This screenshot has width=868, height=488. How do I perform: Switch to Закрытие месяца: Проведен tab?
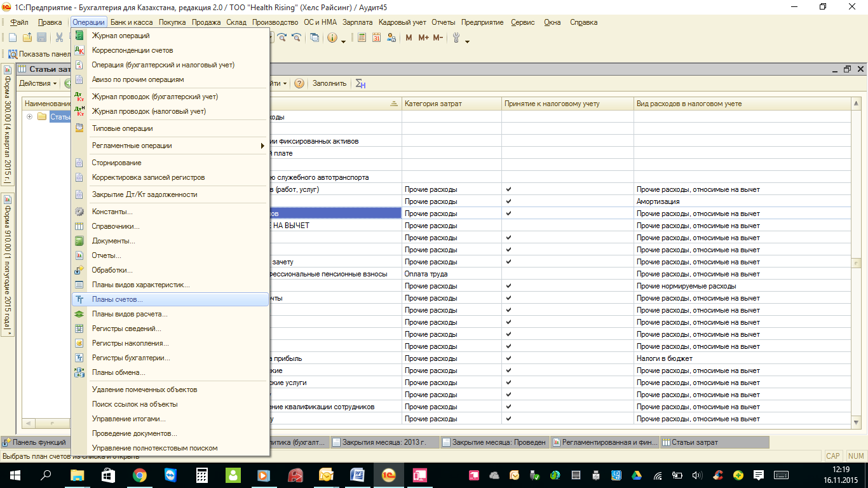click(x=494, y=442)
